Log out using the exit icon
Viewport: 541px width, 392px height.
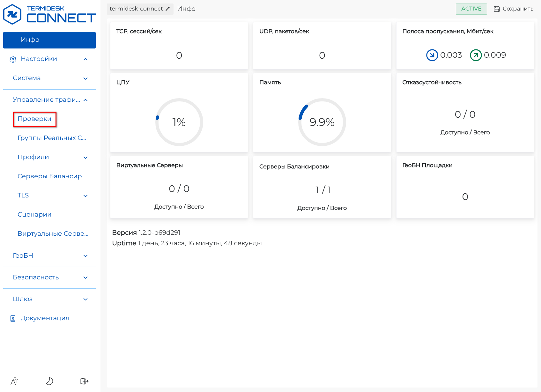click(84, 381)
